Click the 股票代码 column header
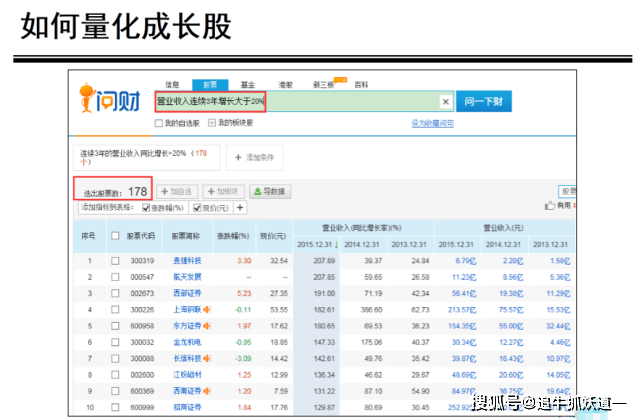This screenshot has width=641, height=420. click(x=141, y=236)
